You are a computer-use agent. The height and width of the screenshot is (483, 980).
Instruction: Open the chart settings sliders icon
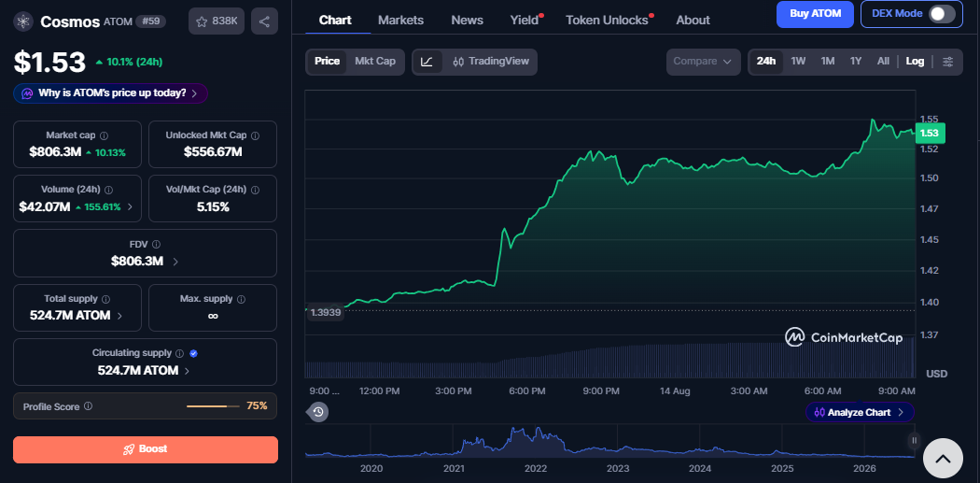point(948,62)
